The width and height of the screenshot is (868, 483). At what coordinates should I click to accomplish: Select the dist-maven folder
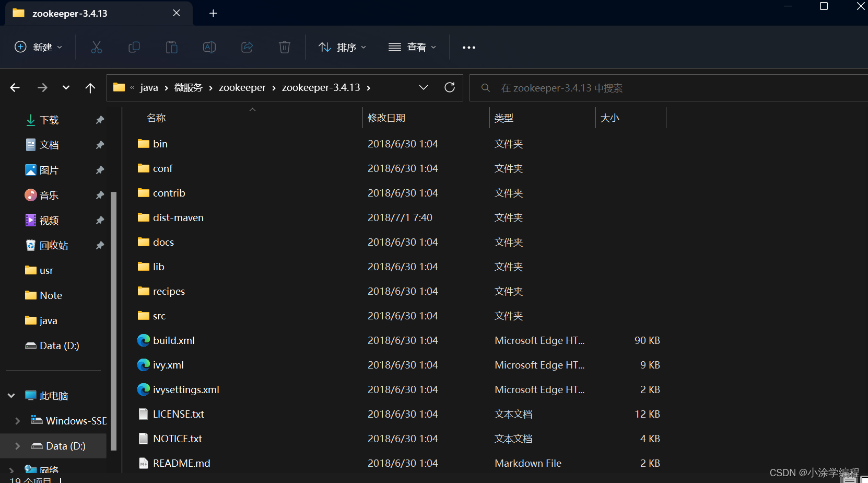point(178,217)
